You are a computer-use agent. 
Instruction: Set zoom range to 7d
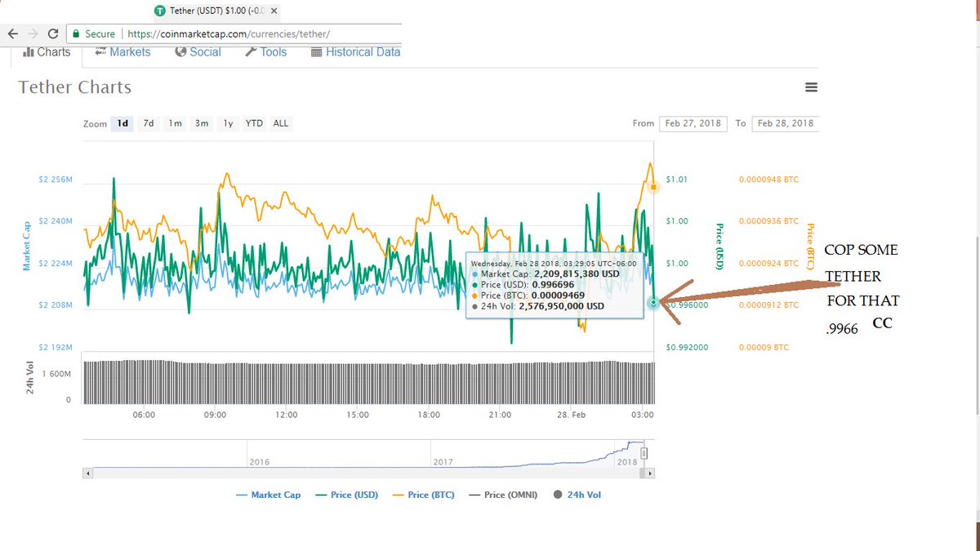click(x=149, y=123)
